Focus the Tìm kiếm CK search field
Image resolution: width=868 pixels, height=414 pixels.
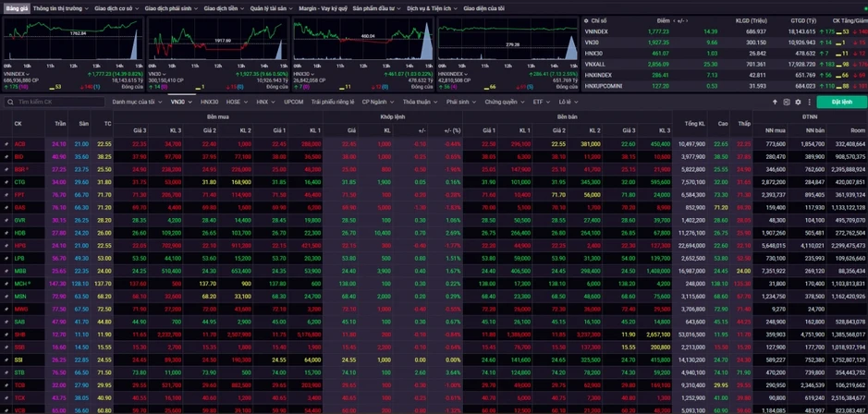(54, 103)
